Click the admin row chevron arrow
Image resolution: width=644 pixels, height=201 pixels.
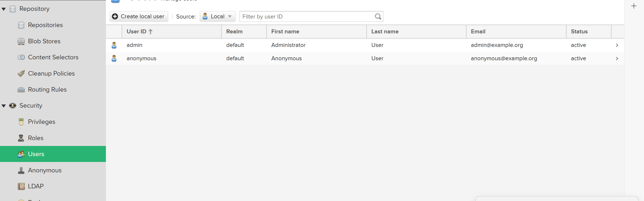(x=617, y=45)
